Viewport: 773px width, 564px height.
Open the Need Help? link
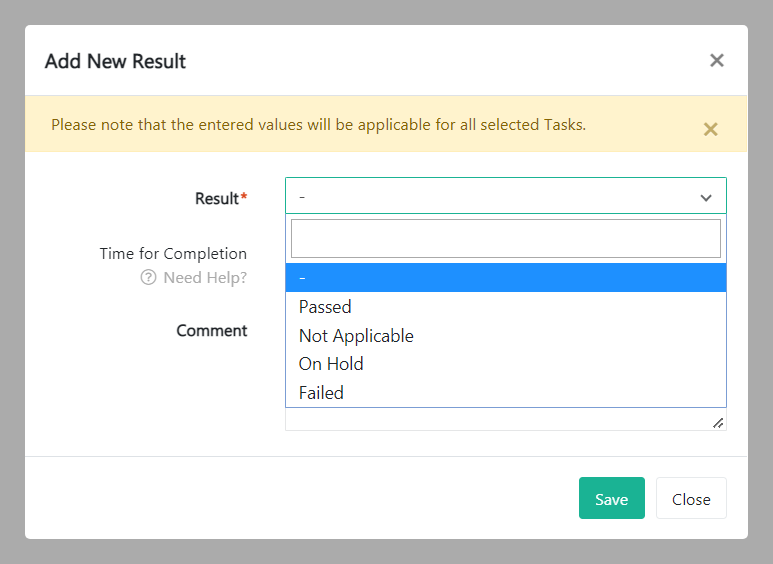[x=205, y=278]
